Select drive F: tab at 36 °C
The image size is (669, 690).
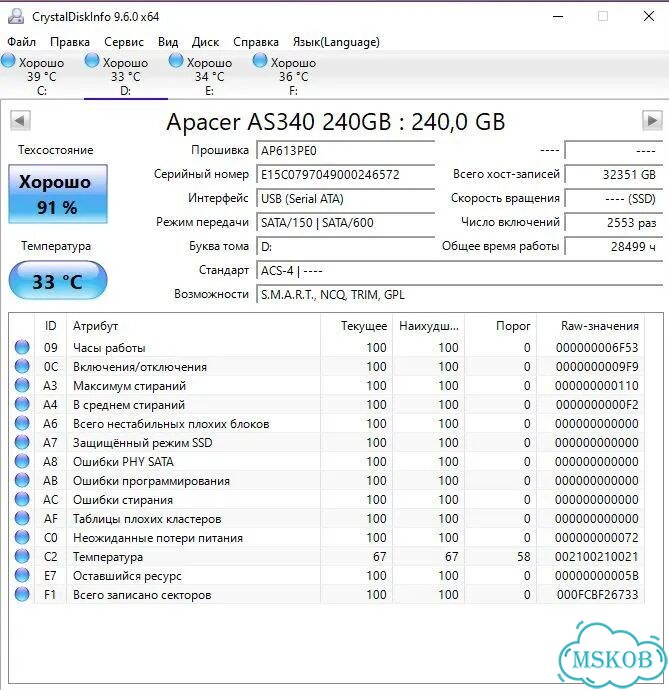293,76
